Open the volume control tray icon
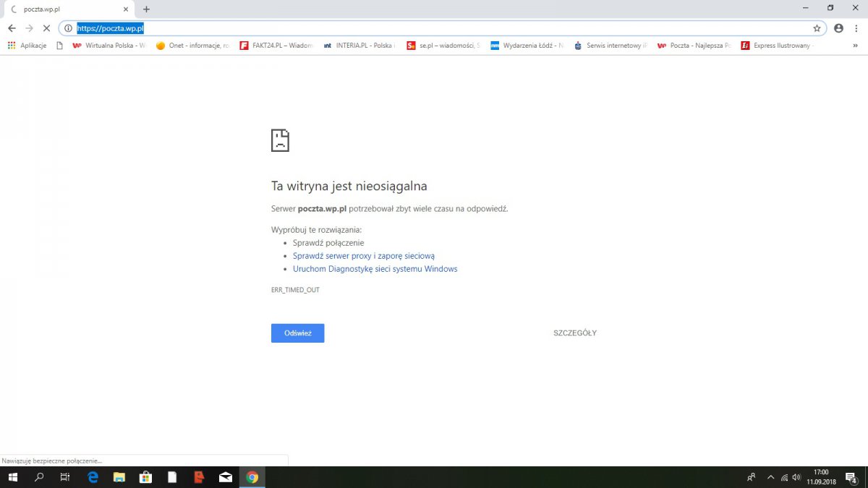Screen dimensions: 868x488 pos(797,477)
